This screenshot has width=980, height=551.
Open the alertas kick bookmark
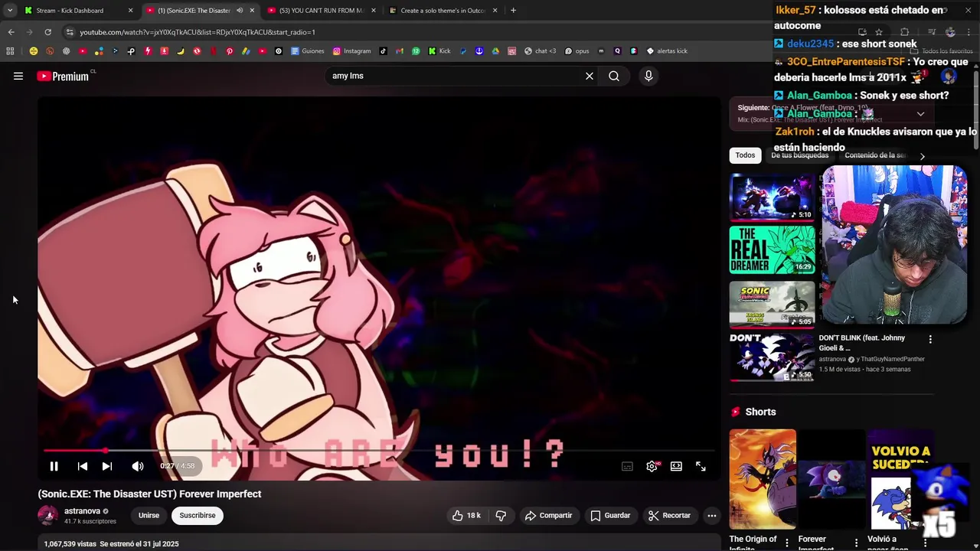667,51
